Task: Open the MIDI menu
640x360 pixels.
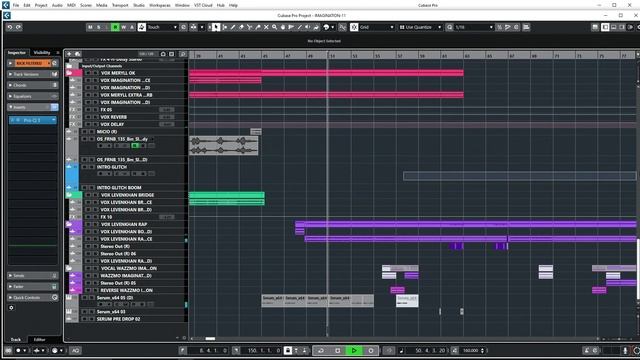Action: 71,5
